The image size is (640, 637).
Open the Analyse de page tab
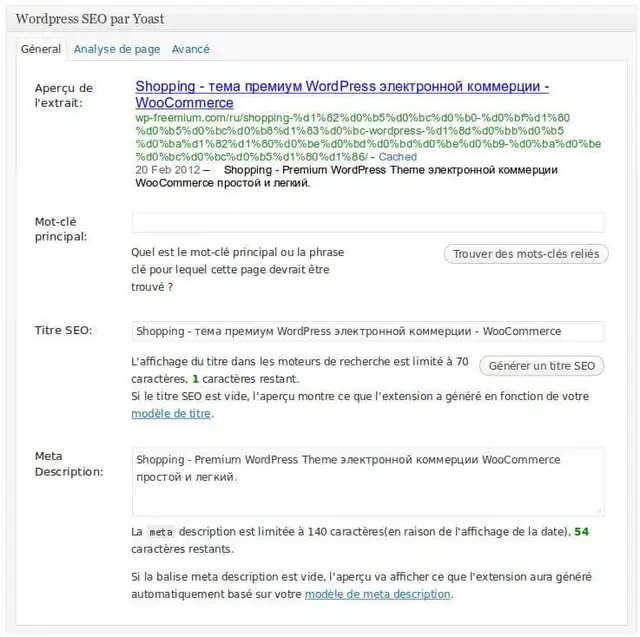(x=117, y=49)
